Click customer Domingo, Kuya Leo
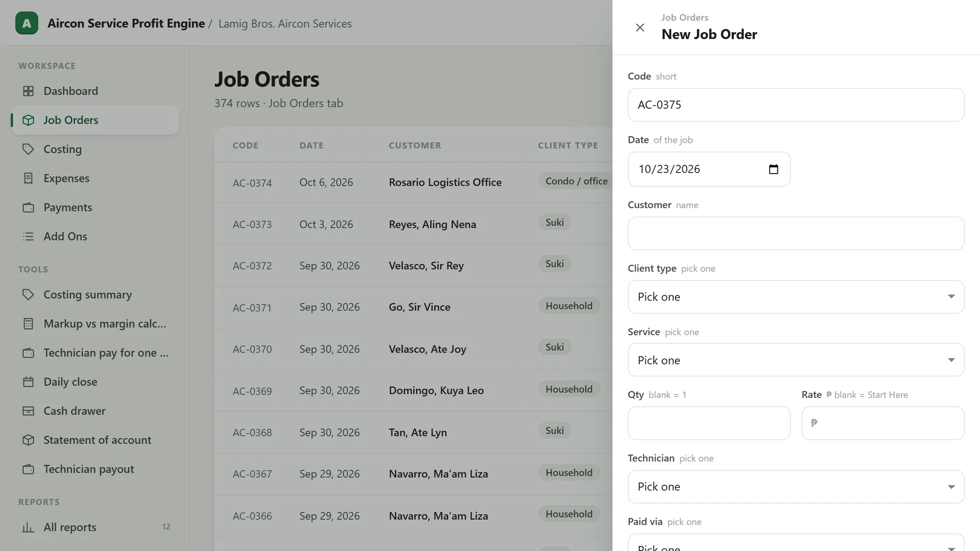980x551 pixels. pyautogui.click(x=436, y=390)
